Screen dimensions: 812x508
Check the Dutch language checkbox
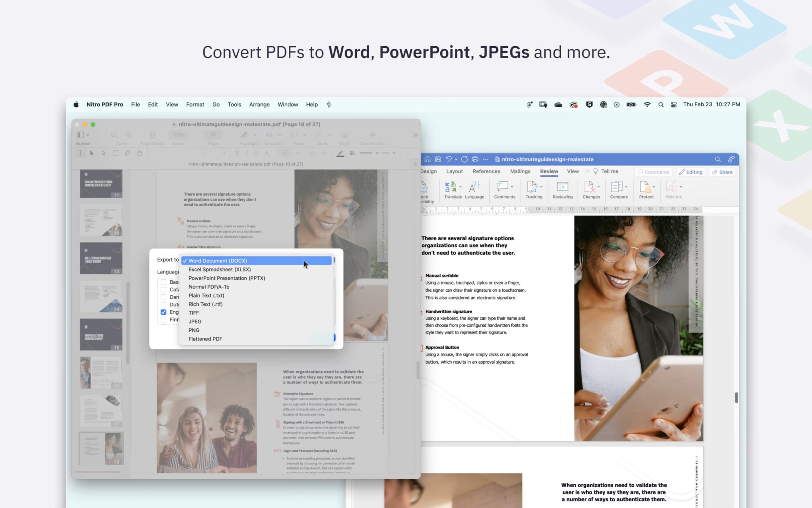(x=163, y=304)
